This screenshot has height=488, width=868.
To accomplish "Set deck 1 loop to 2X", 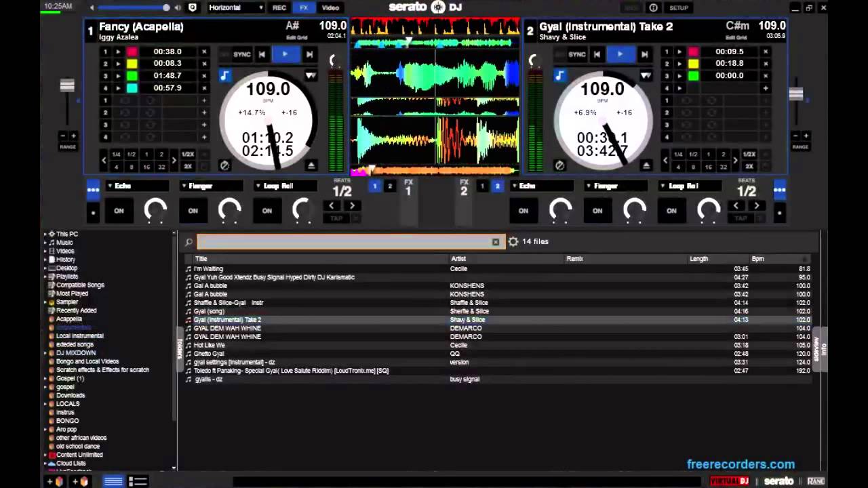I will point(188,167).
